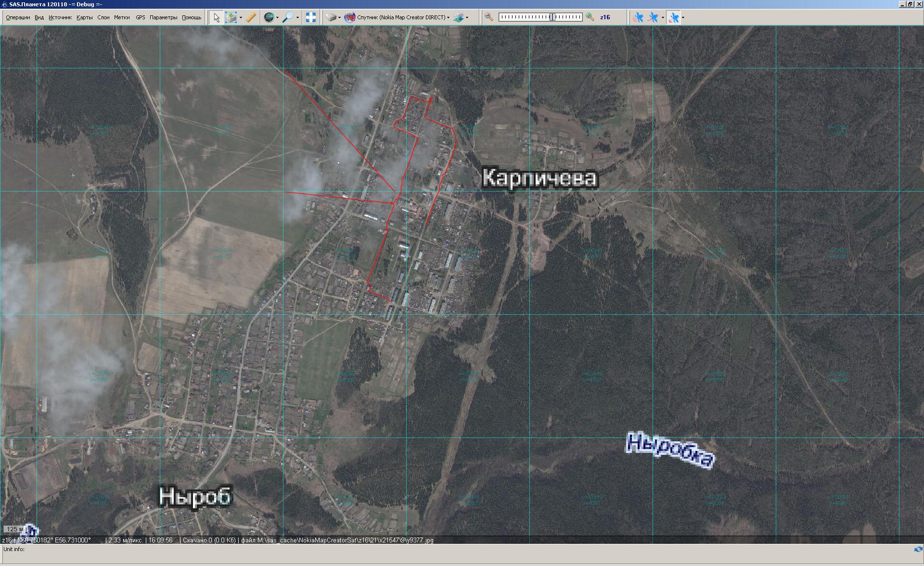This screenshot has width=924, height=566.
Task: Toggle full screen mode icon
Action: coord(311,17)
